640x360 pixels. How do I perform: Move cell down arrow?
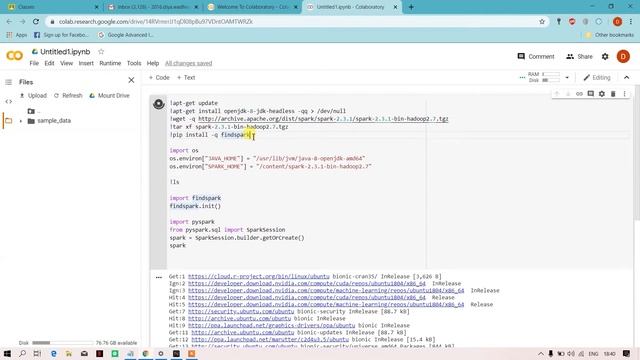click(568, 94)
